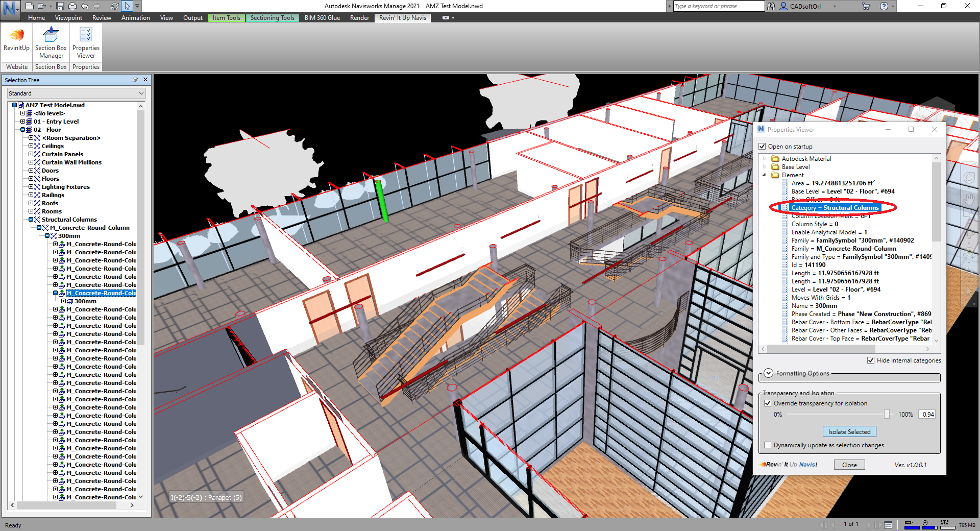This screenshot has height=531, width=980.
Task: Click the transparency slider handle
Action: 887,415
